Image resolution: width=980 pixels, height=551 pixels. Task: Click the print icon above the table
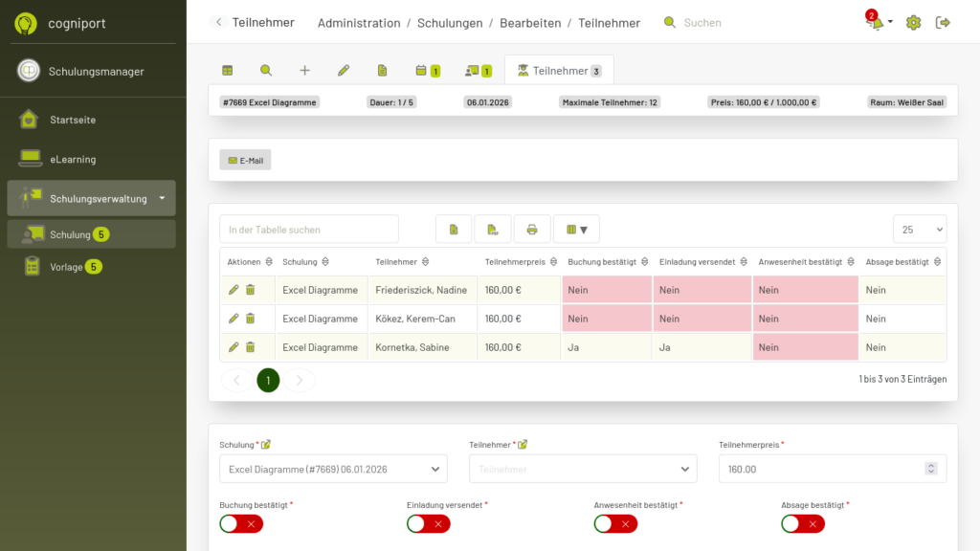point(532,230)
